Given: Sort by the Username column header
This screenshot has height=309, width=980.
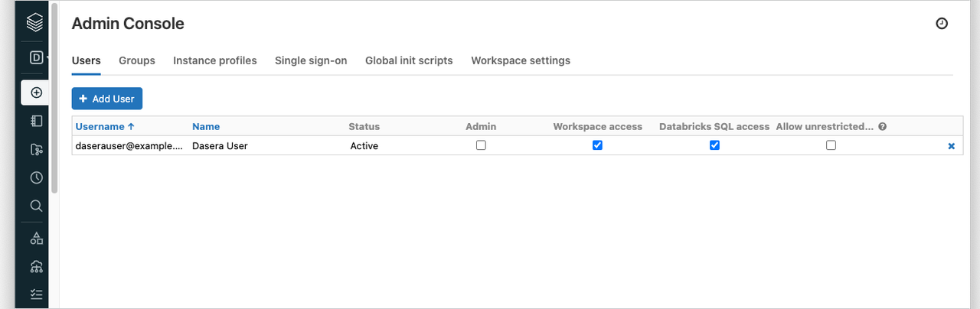Looking at the screenshot, I should point(105,127).
